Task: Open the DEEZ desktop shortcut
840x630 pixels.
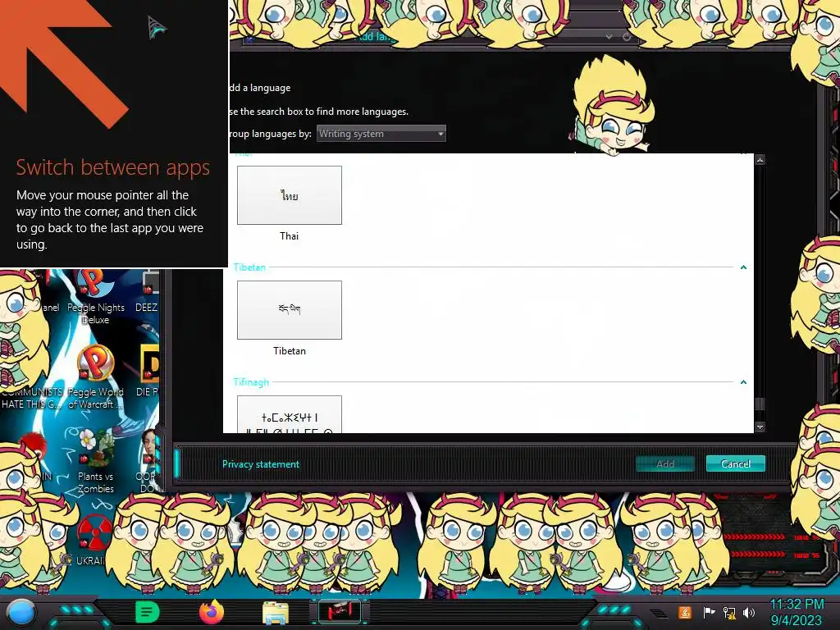Action: coord(147,292)
